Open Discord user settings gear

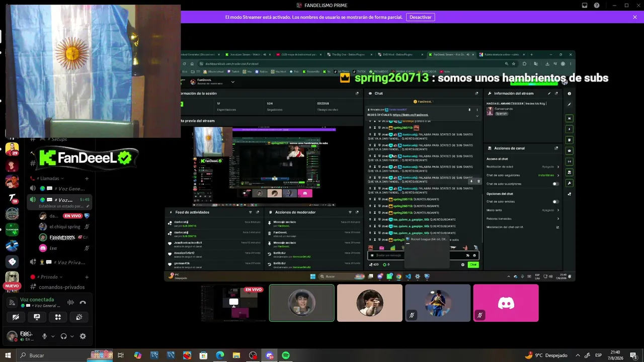83,336
